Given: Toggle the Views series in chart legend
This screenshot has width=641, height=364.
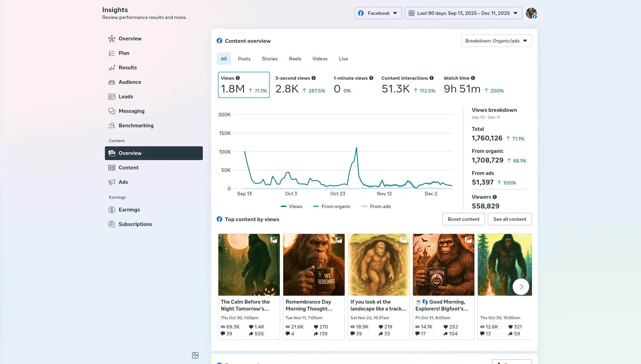Looking at the screenshot, I should pyautogui.click(x=292, y=206).
